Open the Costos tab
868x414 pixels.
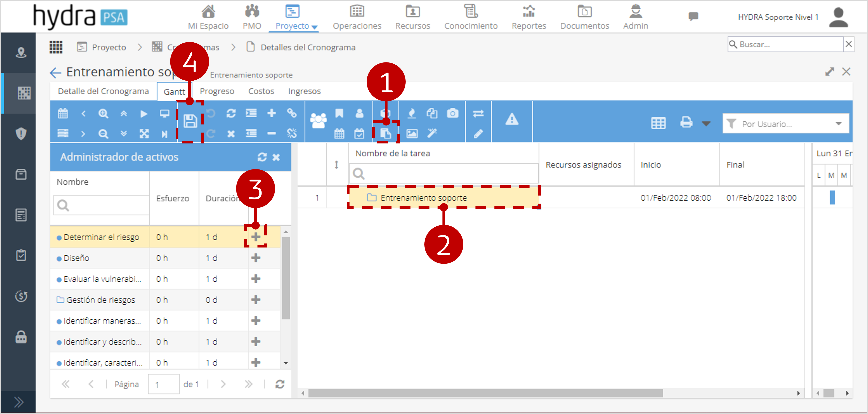[x=261, y=91]
